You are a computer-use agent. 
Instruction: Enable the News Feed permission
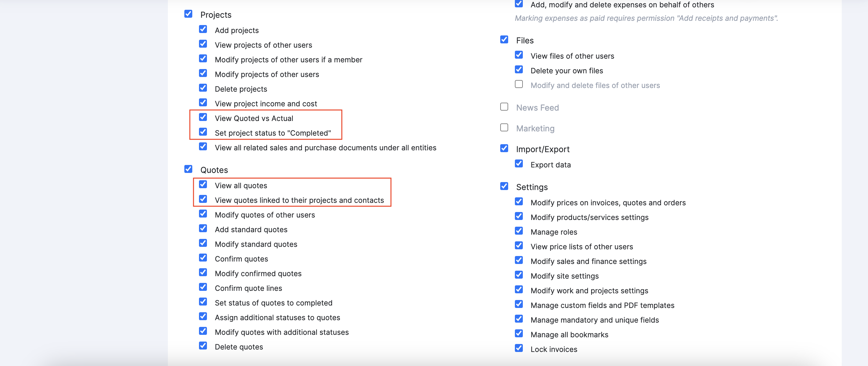[504, 107]
